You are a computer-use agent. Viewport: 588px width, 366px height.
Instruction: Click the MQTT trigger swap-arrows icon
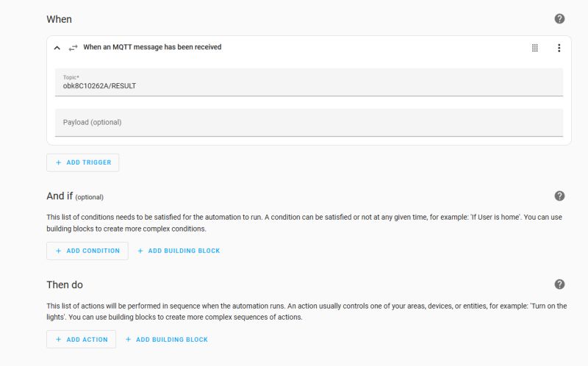(73, 48)
